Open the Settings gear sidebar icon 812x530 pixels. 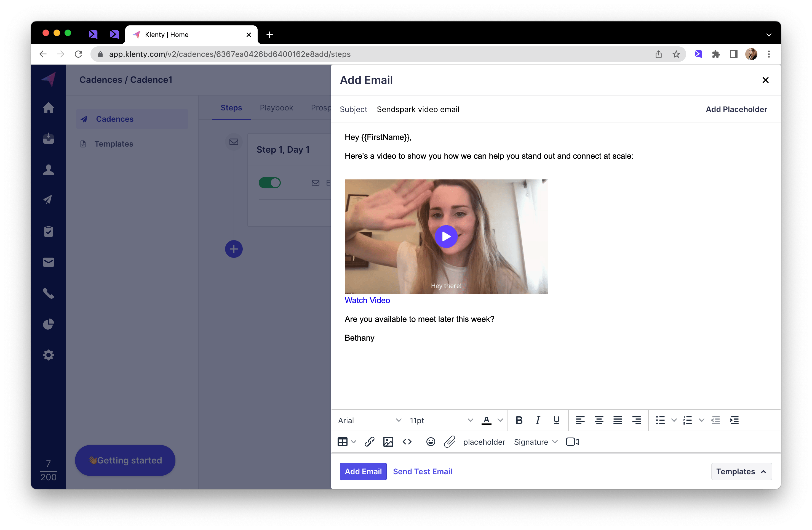(49, 355)
